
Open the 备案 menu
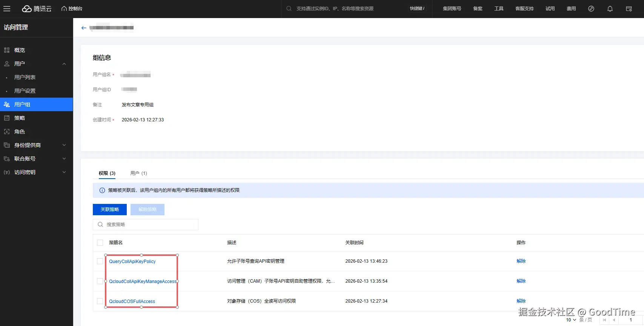tap(478, 9)
